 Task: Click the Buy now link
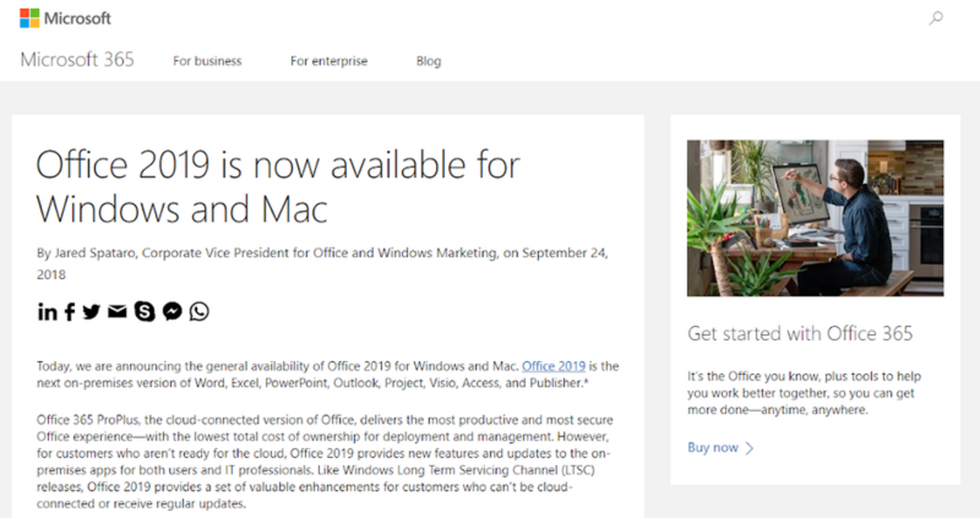(712, 447)
